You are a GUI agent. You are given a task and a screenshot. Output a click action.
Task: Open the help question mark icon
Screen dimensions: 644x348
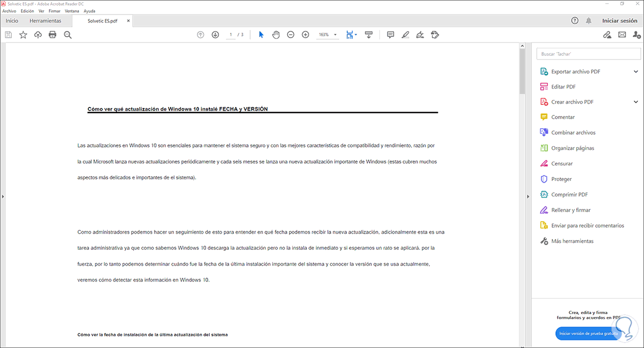[x=575, y=20]
